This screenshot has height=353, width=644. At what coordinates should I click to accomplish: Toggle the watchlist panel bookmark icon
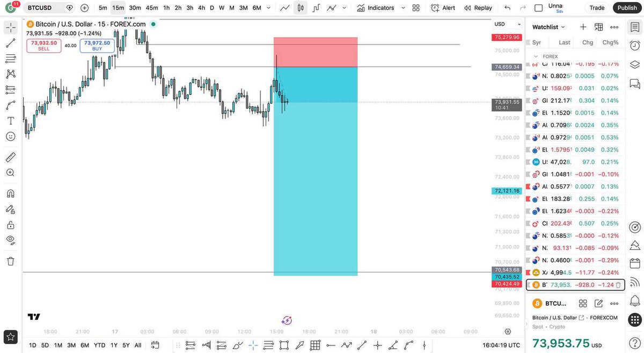(x=634, y=27)
